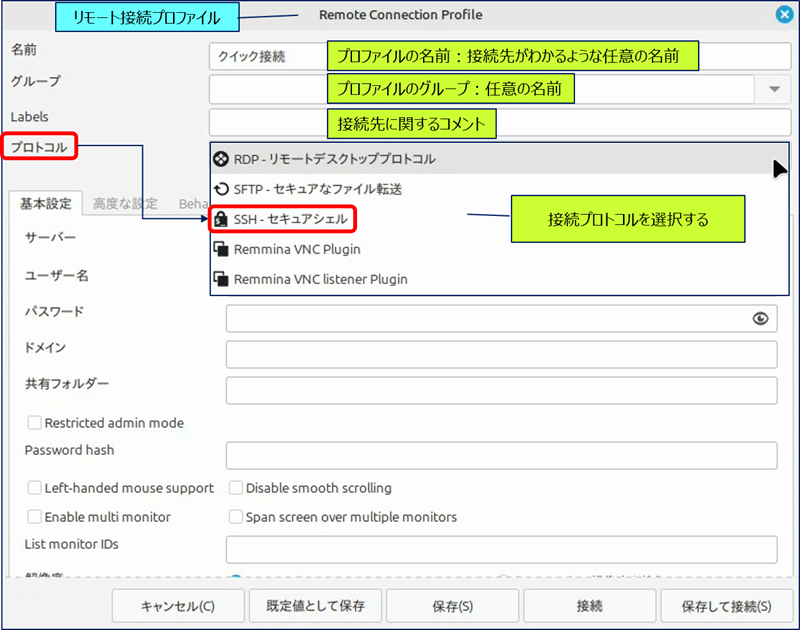Click the 共有フォルダー input field

[502, 391]
